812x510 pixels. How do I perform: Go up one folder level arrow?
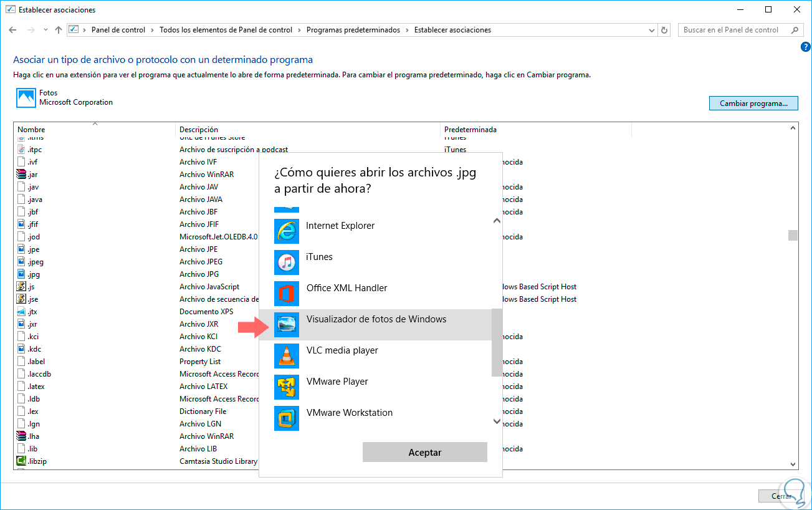coord(59,30)
